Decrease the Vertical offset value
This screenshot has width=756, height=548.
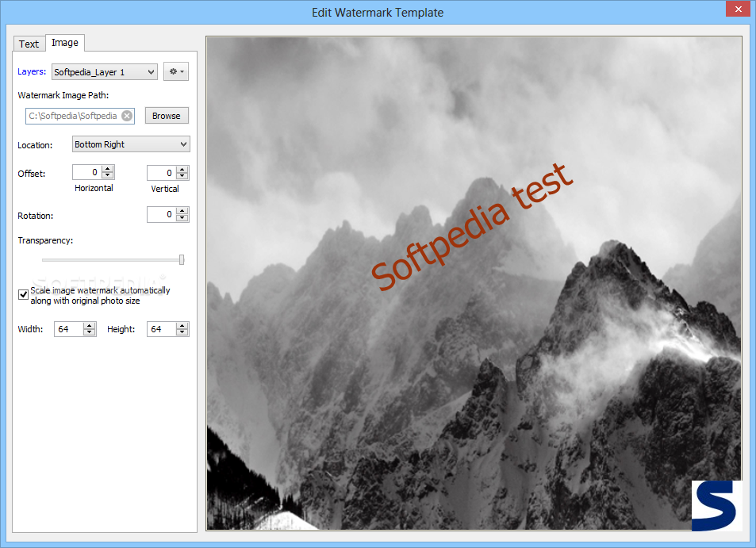coord(182,176)
